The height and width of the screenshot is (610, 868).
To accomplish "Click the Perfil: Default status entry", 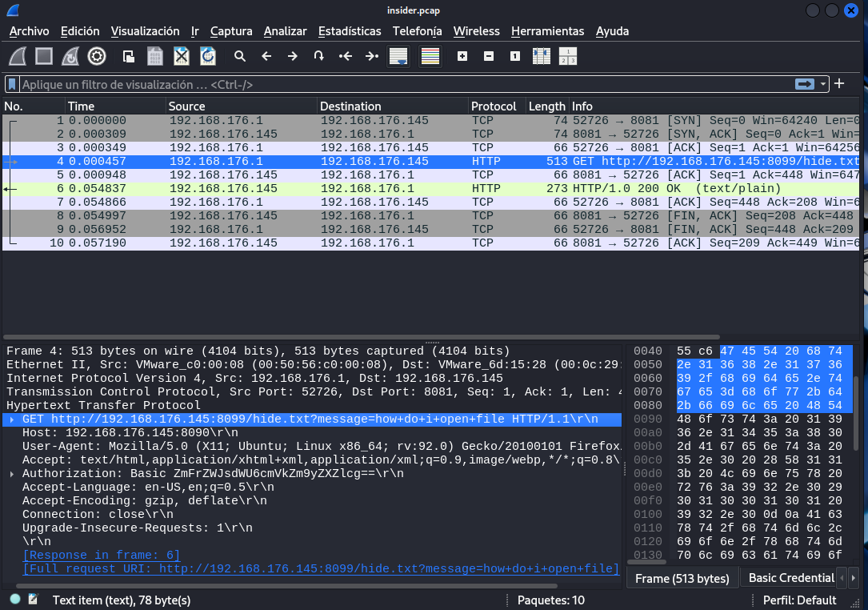I will tap(799, 600).
